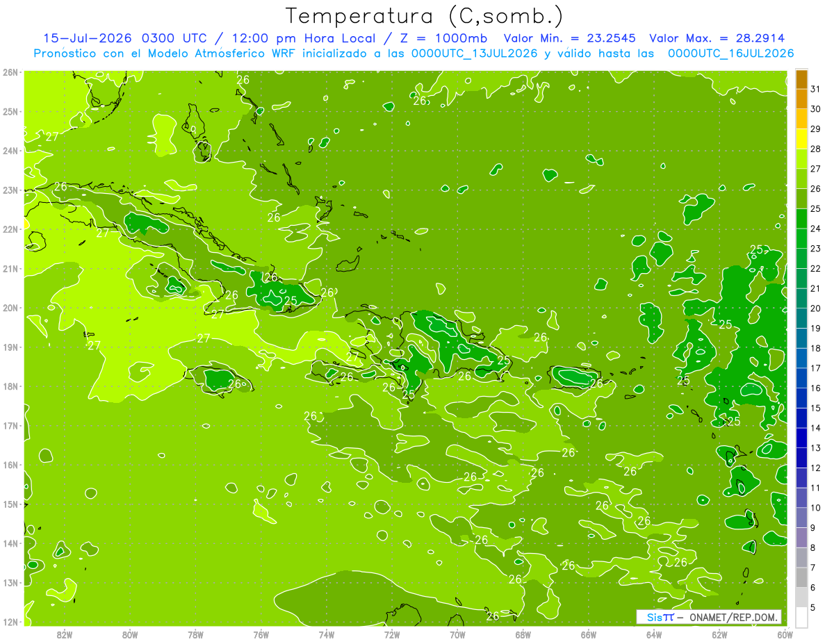This screenshot has width=834, height=644.
Task: Pick the legend swatch between 27 and 28
Action: point(802,159)
